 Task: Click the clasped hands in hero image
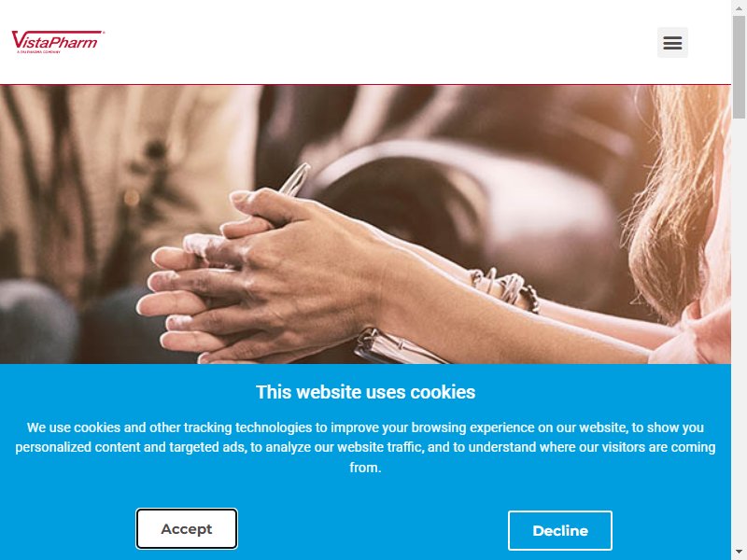tap(267, 276)
